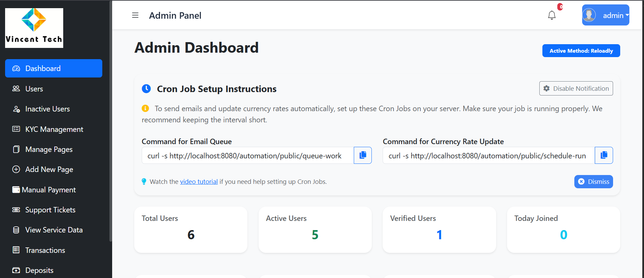Click the Support Tickets icon

(x=16, y=210)
